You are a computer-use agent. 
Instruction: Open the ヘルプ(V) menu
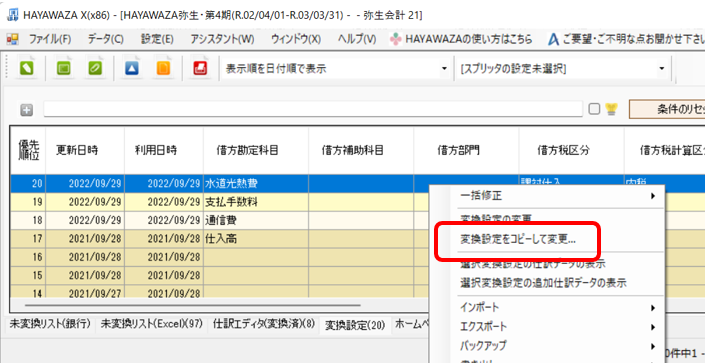click(357, 40)
